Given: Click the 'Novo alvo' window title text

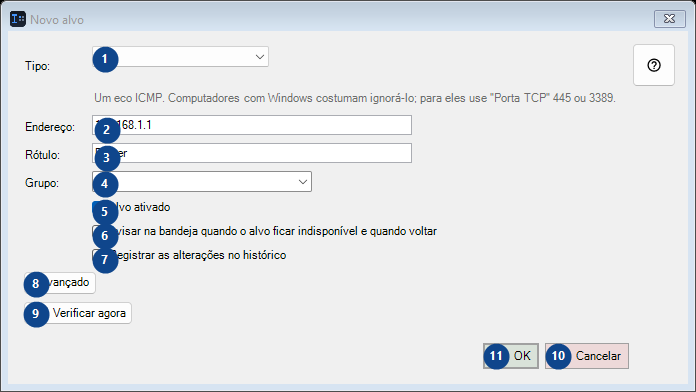Looking at the screenshot, I should click(57, 20).
